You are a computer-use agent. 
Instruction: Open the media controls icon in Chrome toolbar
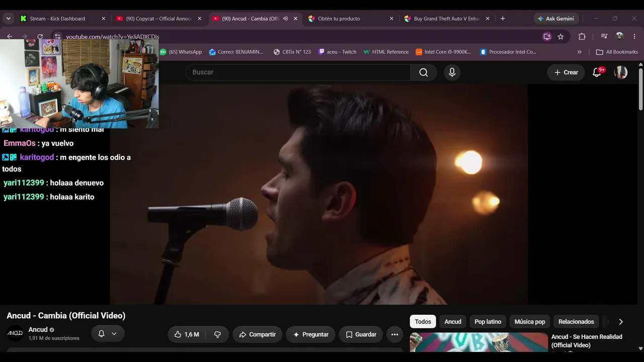point(604,37)
